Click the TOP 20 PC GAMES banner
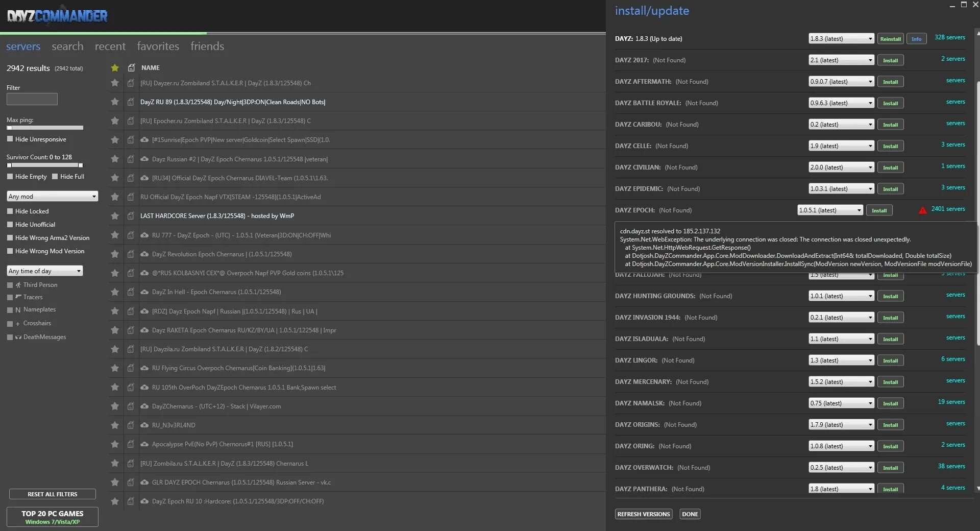The image size is (980, 531). 53,517
